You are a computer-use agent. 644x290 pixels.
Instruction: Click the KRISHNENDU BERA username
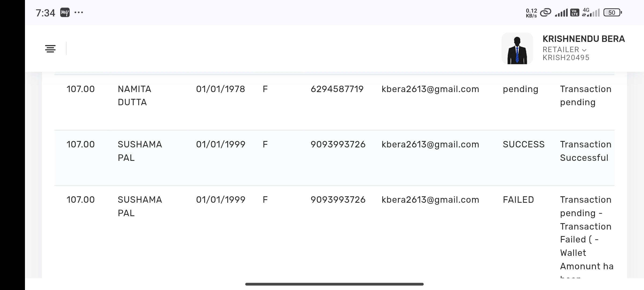pyautogui.click(x=584, y=39)
